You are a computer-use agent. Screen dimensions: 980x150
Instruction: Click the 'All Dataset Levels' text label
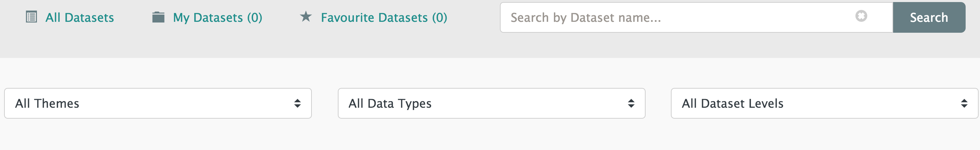pos(732,103)
